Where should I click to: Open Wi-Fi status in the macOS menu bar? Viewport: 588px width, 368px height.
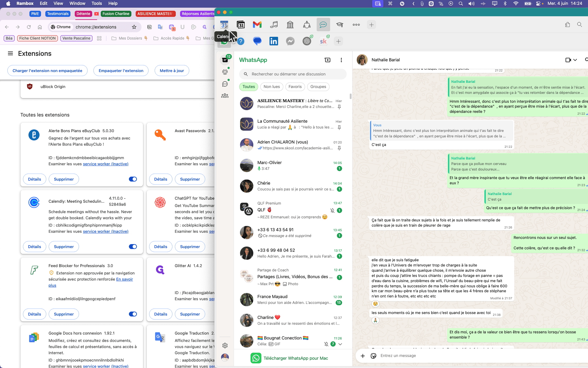point(516,3)
